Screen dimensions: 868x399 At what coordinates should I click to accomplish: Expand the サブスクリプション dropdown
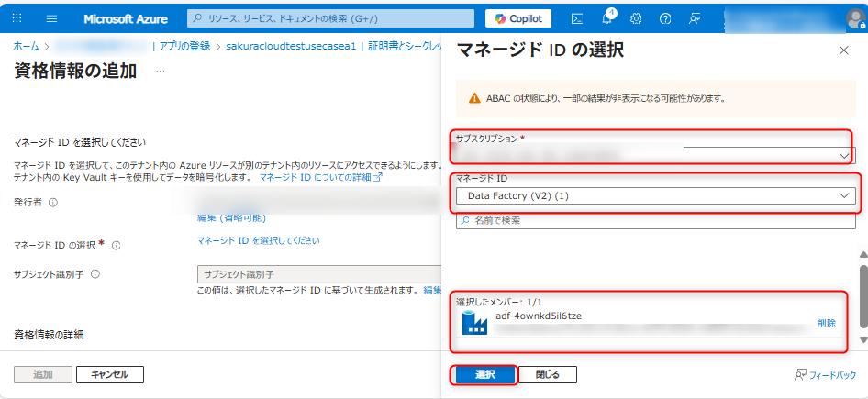coord(656,156)
